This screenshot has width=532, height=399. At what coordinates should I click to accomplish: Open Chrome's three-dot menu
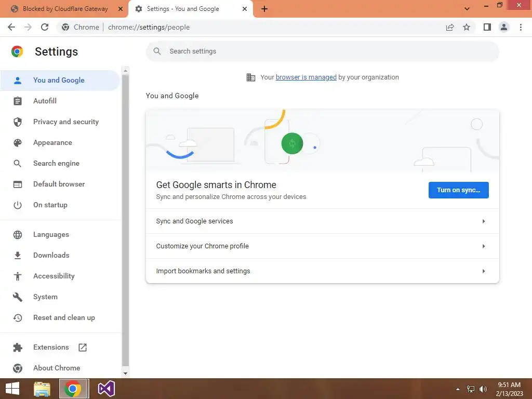pyautogui.click(x=521, y=27)
